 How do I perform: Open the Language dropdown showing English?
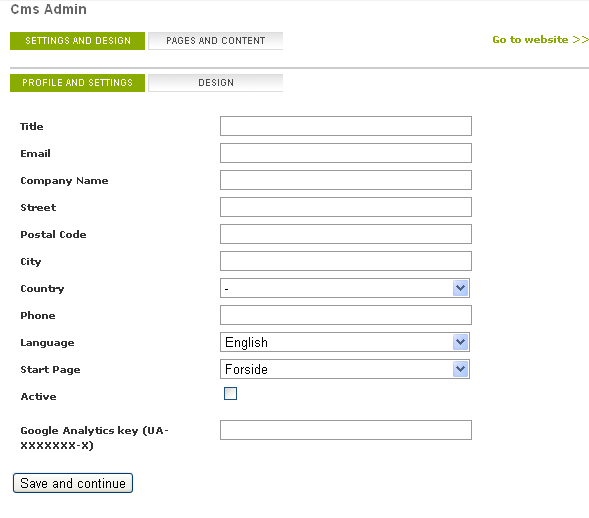pyautogui.click(x=345, y=342)
